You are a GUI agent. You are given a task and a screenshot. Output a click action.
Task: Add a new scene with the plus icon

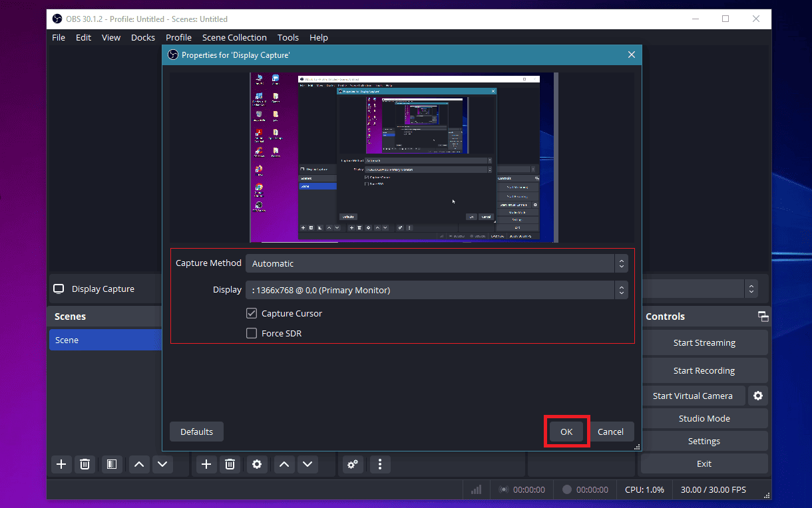61,464
